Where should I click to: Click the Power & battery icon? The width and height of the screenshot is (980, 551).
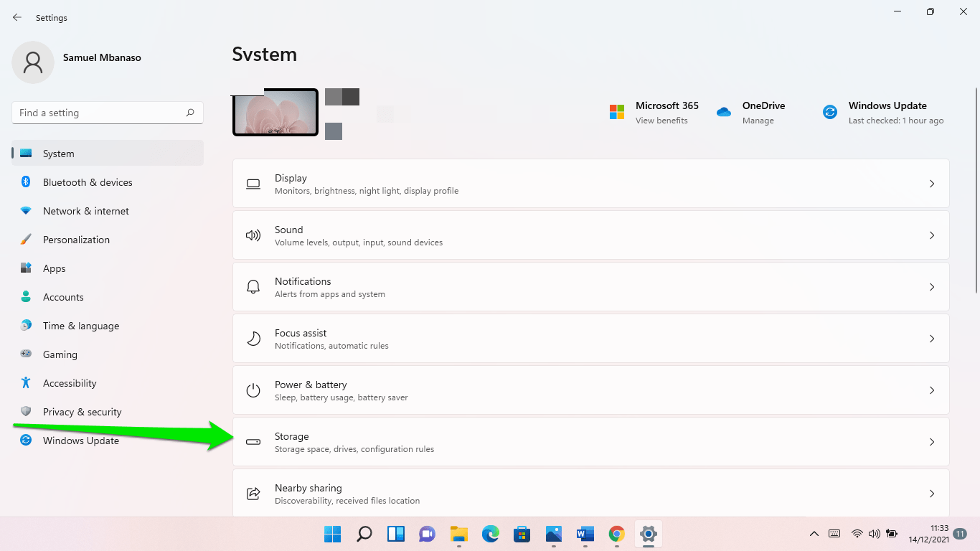pos(253,390)
